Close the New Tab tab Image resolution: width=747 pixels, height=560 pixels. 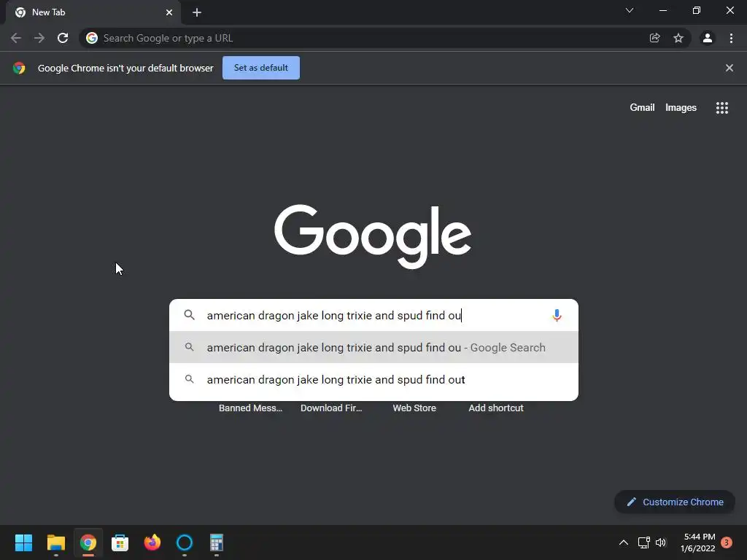[x=169, y=12]
